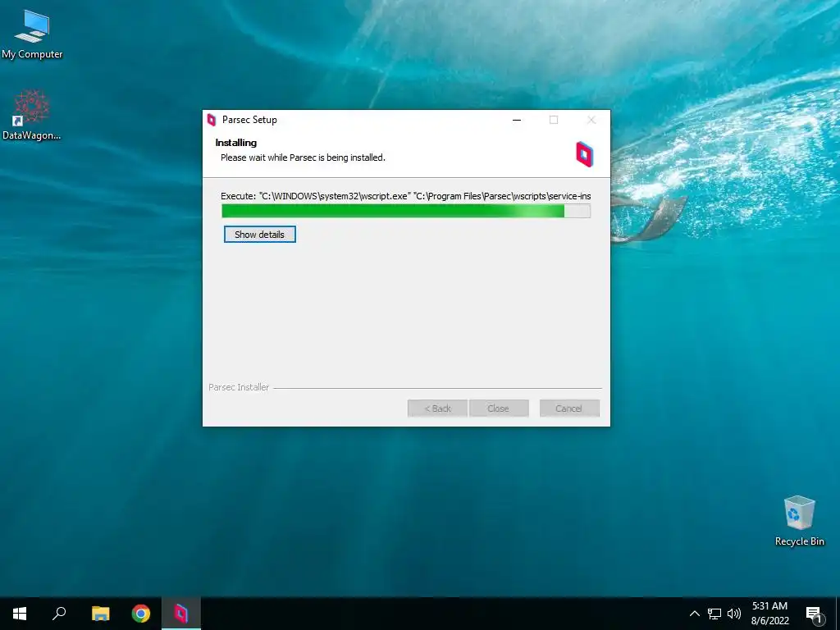This screenshot has height=630, width=840.
Task: Click Parsec Setup taskbar button
Action: [x=181, y=614]
